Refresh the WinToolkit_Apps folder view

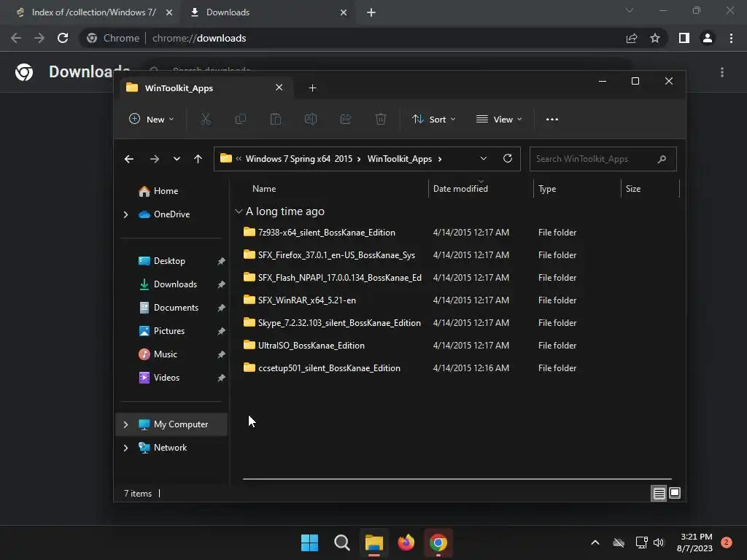(x=508, y=158)
